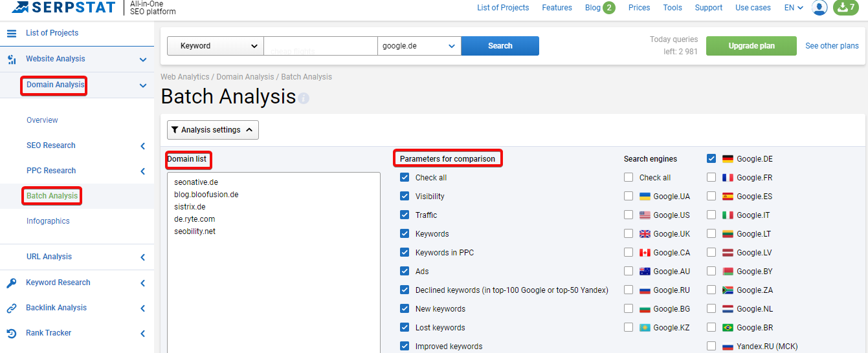Open Tools in top navigation
Viewport: 868px width, 353px height.
click(673, 8)
